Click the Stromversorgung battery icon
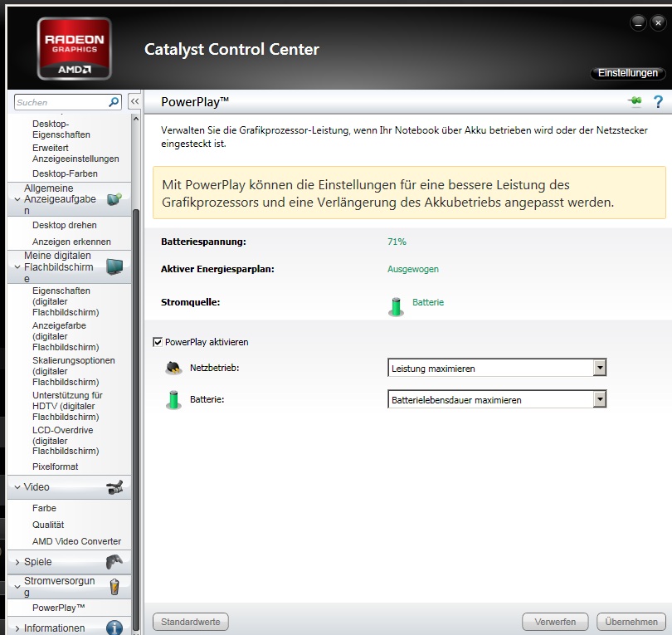Image resolution: width=672 pixels, height=635 pixels. tap(114, 587)
